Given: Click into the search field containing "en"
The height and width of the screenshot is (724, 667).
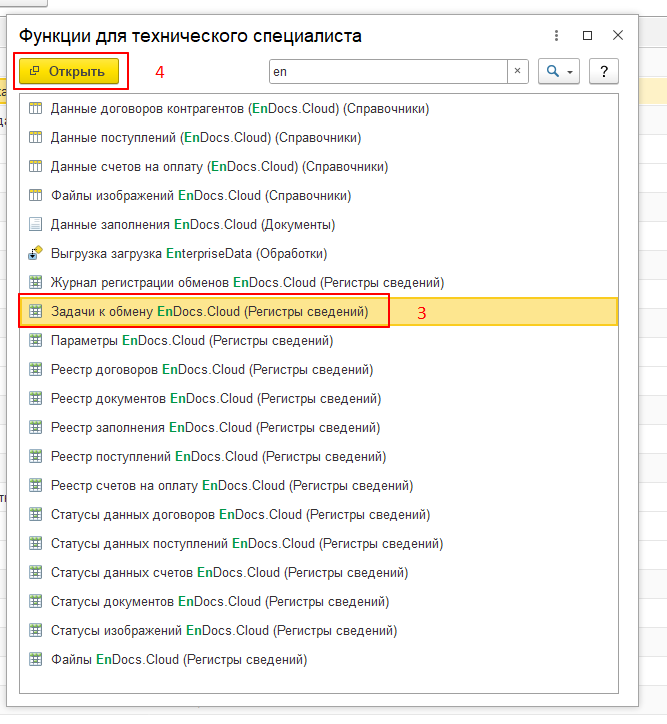Looking at the screenshot, I should click(388, 71).
